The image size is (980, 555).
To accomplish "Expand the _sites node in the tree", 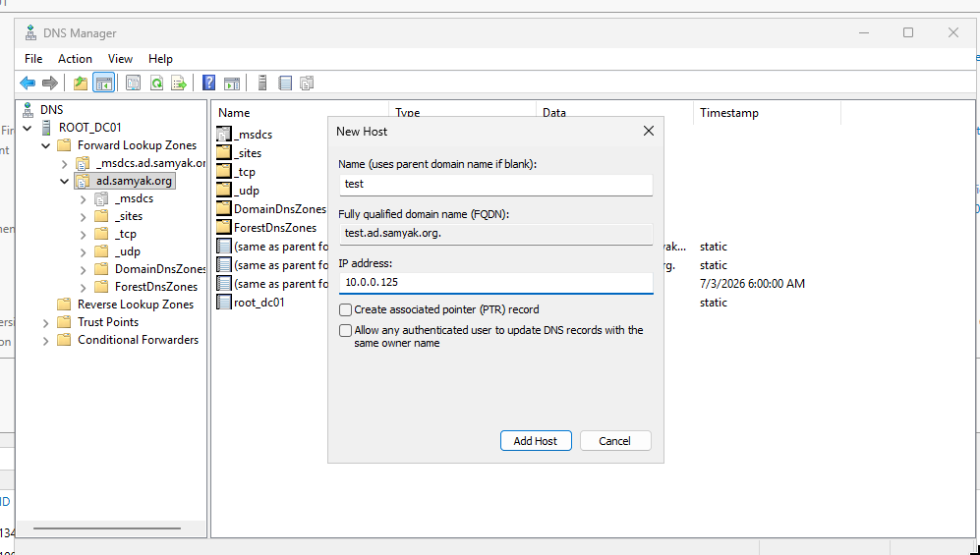I will click(x=84, y=217).
